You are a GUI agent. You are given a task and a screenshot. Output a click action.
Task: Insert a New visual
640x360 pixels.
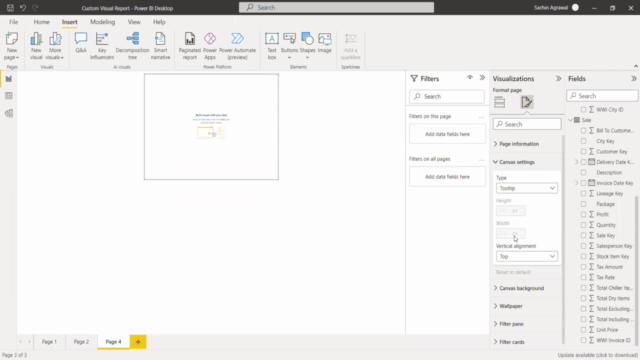pos(36,46)
